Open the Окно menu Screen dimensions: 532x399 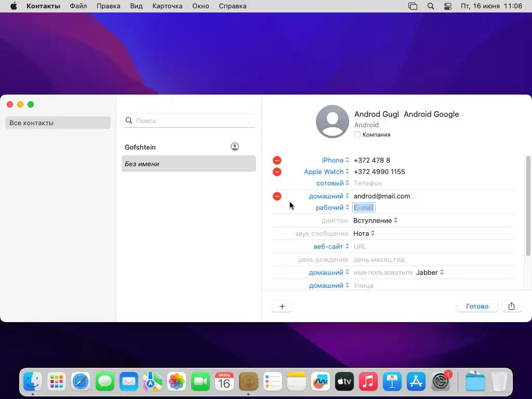201,6
